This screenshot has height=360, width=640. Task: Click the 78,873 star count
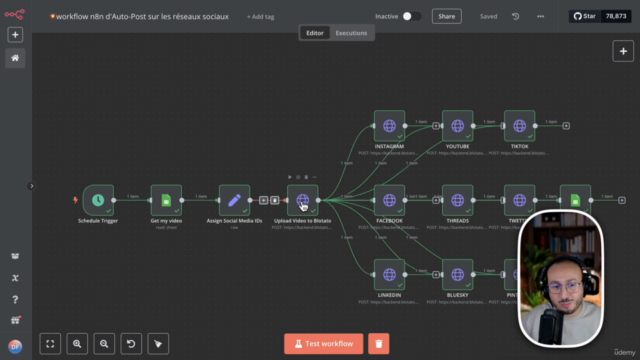616,16
